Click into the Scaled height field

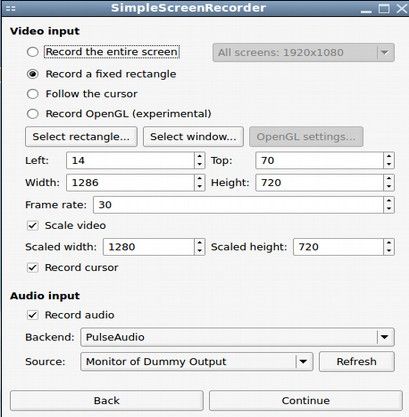click(338, 247)
